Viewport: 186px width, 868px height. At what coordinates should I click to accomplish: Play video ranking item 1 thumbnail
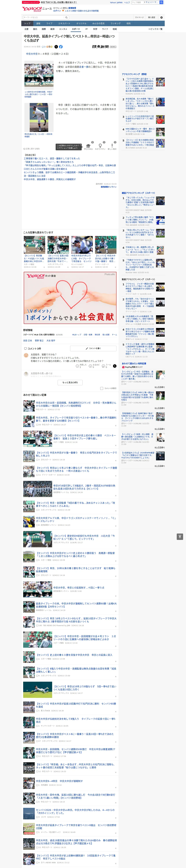coord(160,287)
